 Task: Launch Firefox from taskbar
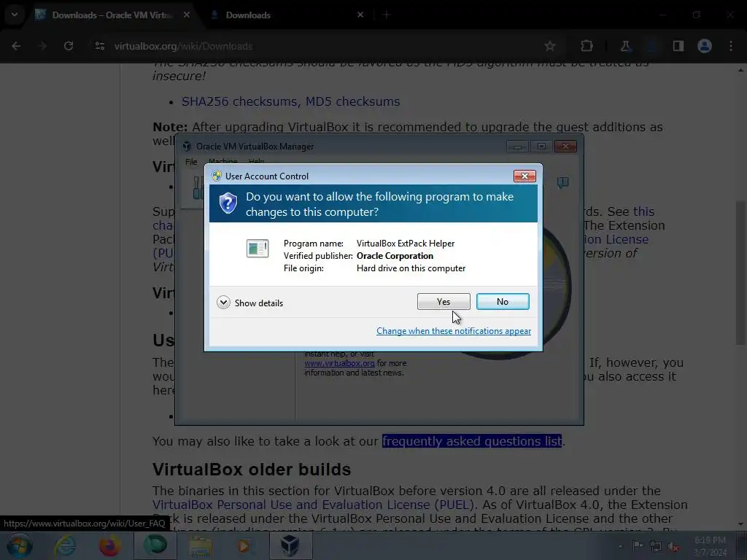click(x=109, y=546)
